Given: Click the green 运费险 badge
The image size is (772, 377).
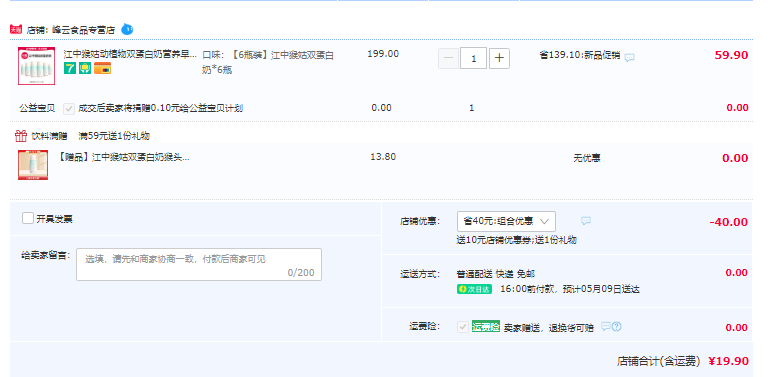Looking at the screenshot, I should coord(486,326).
